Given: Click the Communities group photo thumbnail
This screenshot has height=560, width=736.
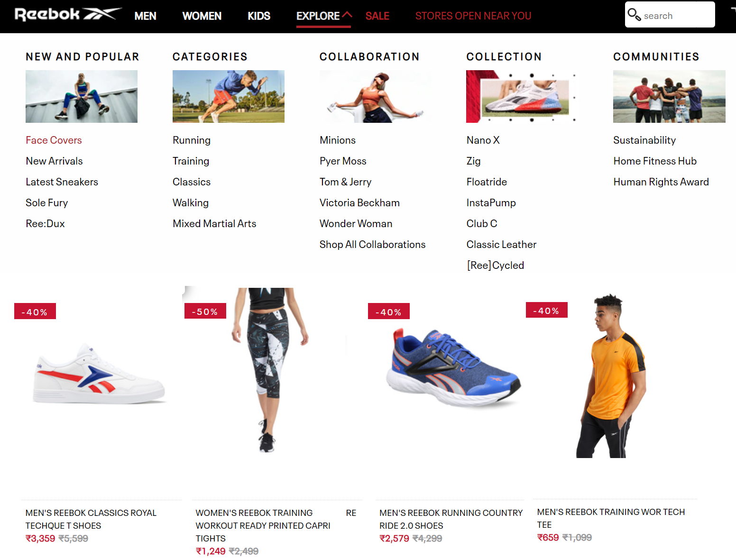Looking at the screenshot, I should [x=669, y=96].
